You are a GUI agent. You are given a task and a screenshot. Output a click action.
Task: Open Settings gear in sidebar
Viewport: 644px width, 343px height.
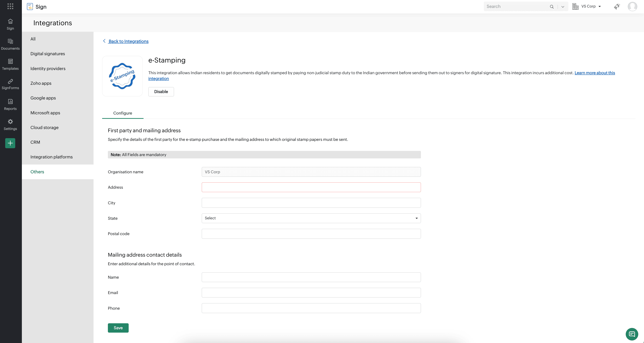coord(10,125)
